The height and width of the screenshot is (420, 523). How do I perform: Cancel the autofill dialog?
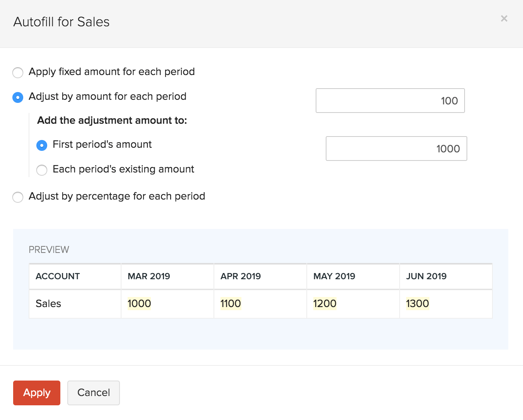point(93,393)
